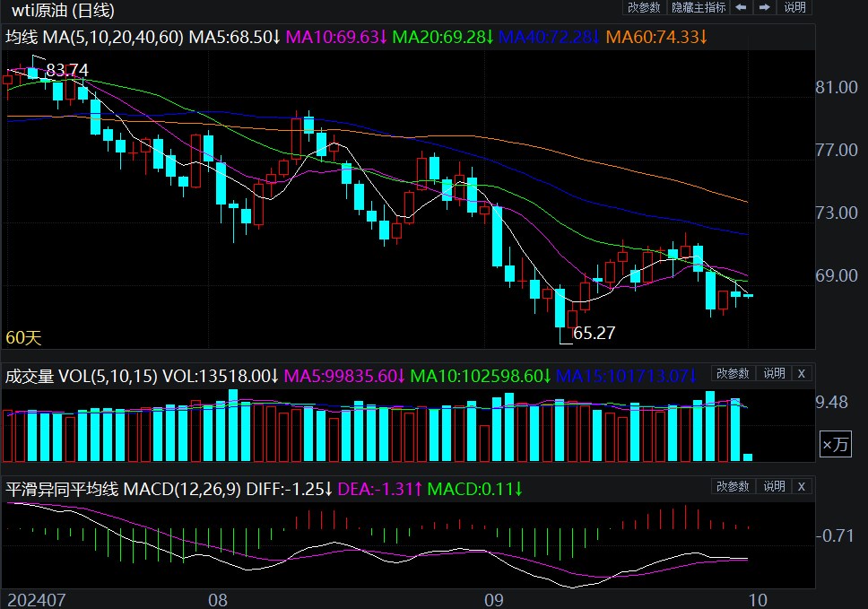The width and height of the screenshot is (868, 609).
Task: Open 改参数 in the MACD panel
Action: (733, 486)
